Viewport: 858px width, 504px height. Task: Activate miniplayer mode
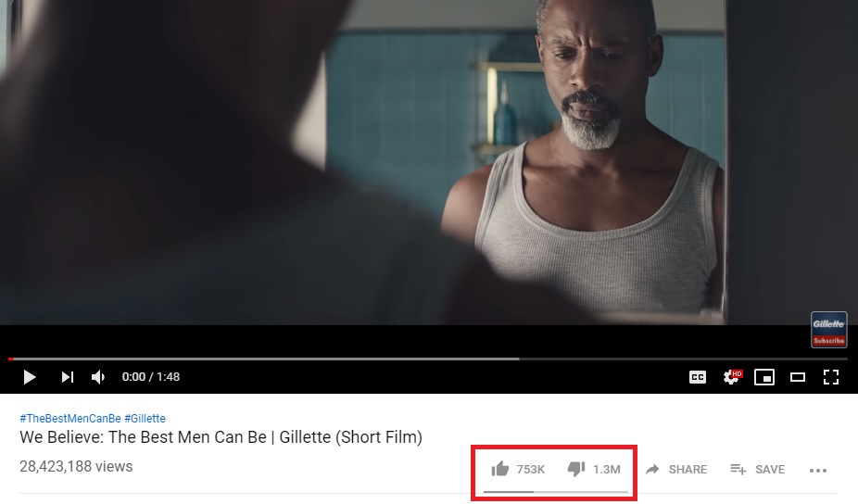764,377
